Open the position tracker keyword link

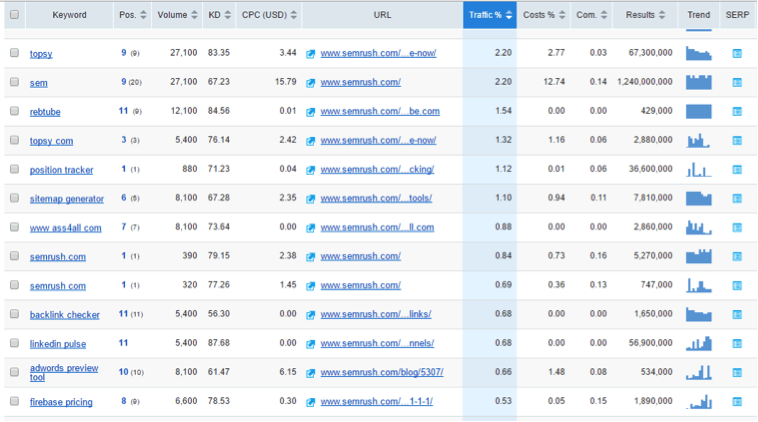tap(61, 170)
